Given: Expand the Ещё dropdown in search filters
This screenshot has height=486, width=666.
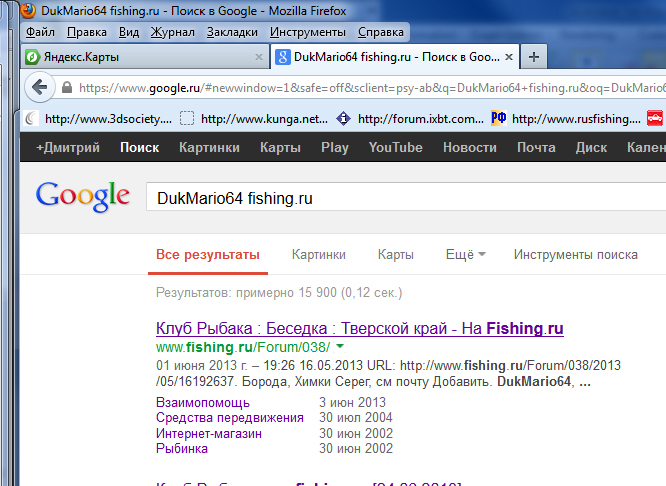Looking at the screenshot, I should 465,255.
